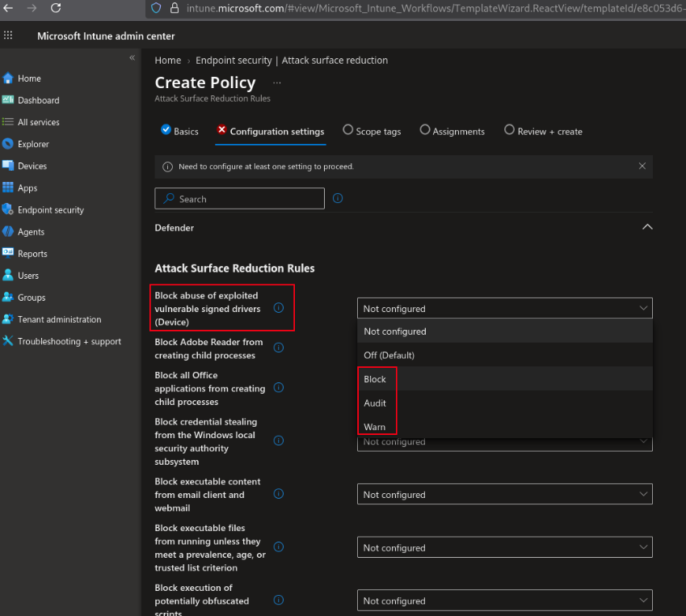Screen dimensions: 686x616
Task: Choose Audit option in dropdown list
Action: [x=505, y=403]
